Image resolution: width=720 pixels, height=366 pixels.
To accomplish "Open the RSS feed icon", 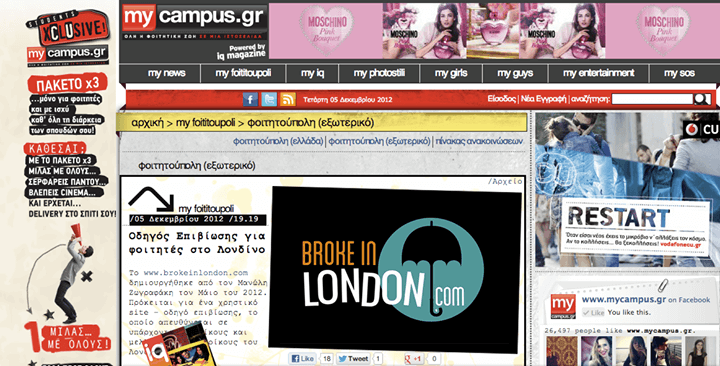I will tap(288, 99).
